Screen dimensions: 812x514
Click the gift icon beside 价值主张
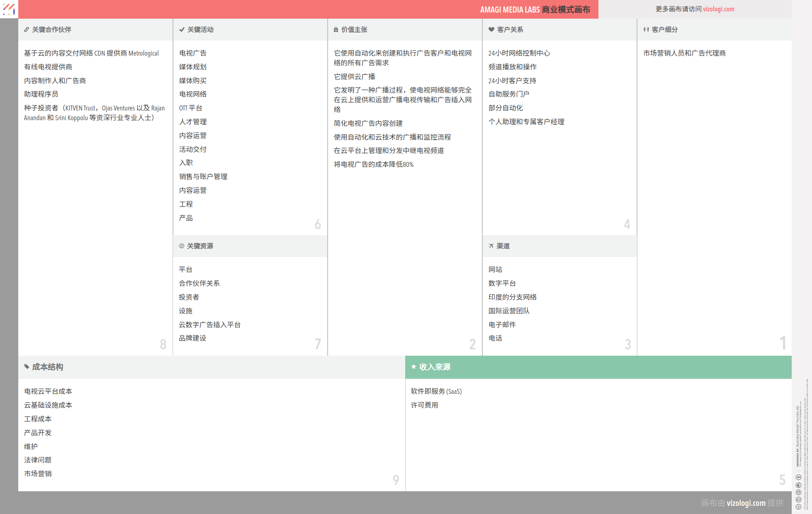click(x=336, y=30)
